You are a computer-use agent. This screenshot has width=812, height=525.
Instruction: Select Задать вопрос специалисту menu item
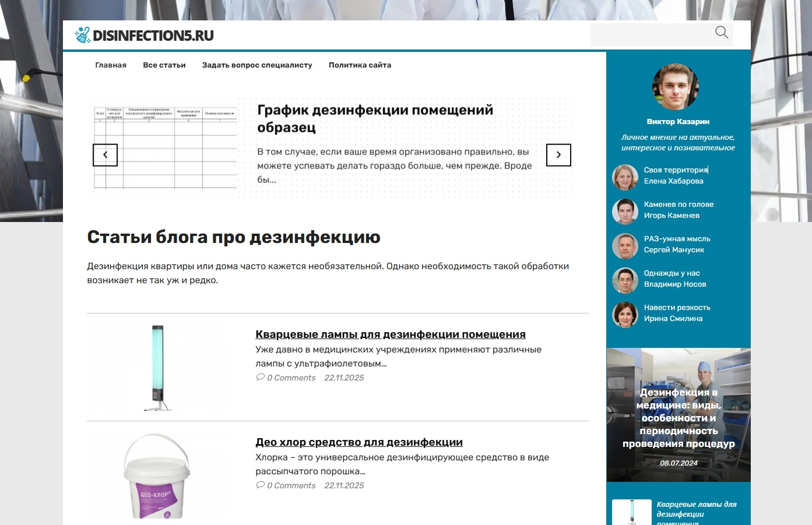257,65
